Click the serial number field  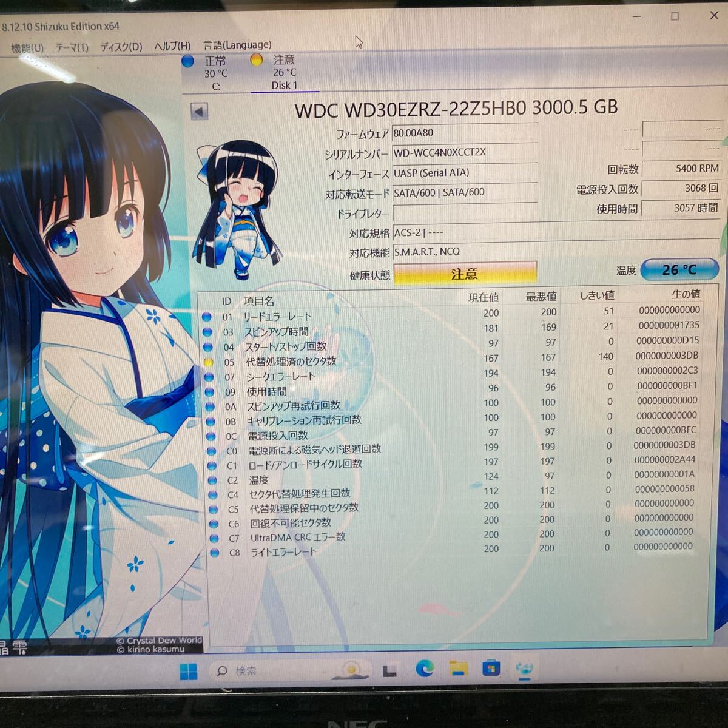tap(465, 152)
